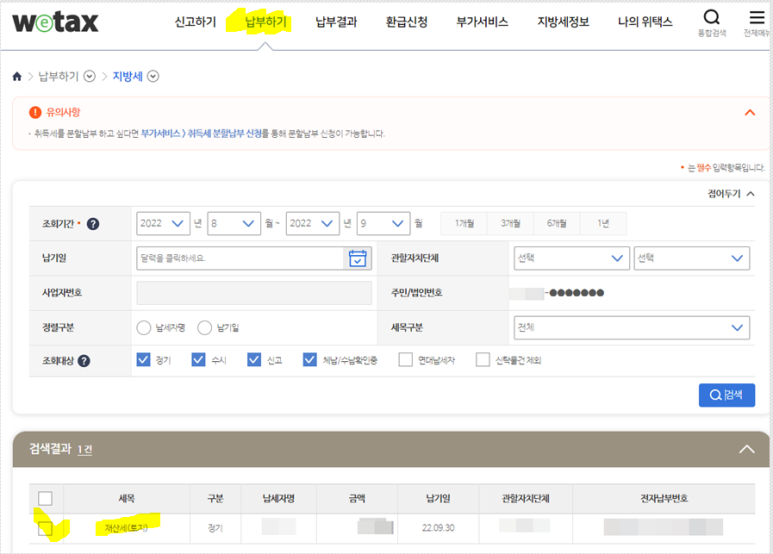
Task: Enable the 면대납세자 checkbox
Action: point(405,360)
